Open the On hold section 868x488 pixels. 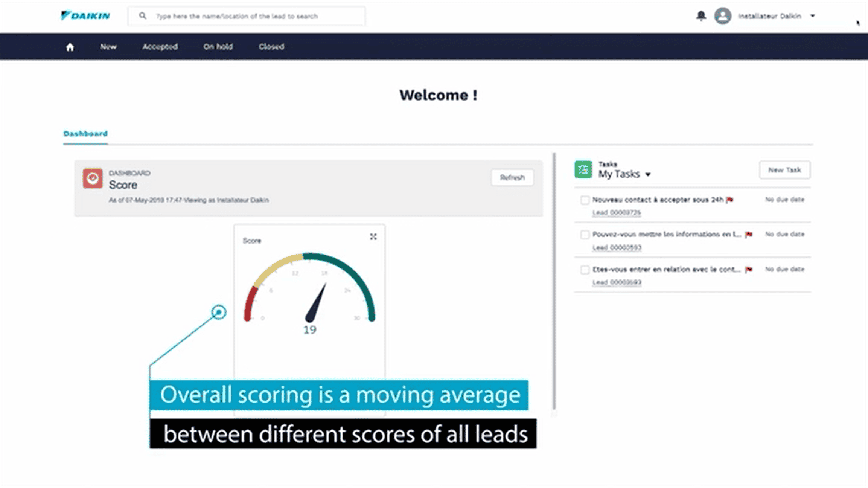point(218,47)
